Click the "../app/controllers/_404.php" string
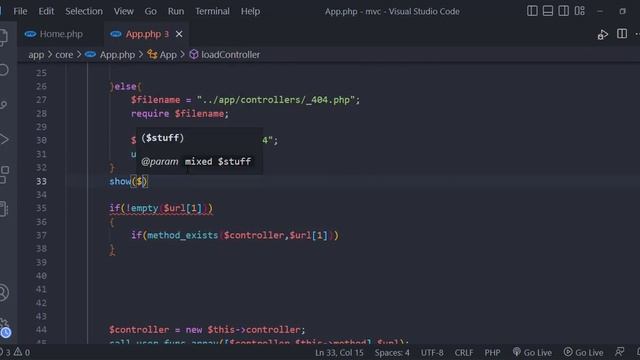 tap(276, 100)
